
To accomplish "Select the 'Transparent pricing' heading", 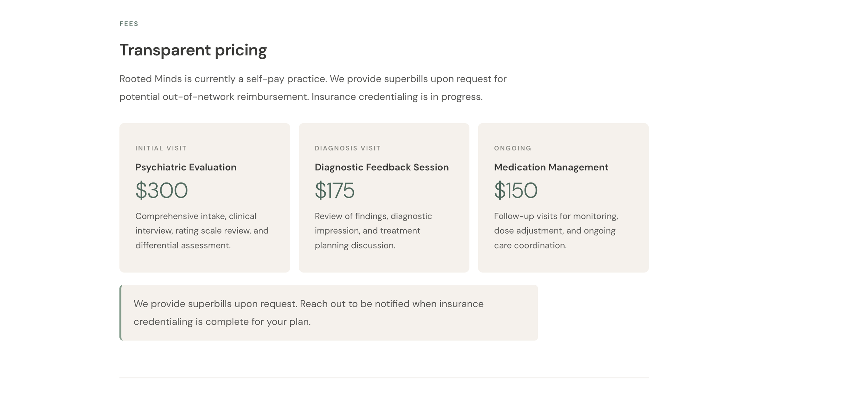I will [x=193, y=50].
